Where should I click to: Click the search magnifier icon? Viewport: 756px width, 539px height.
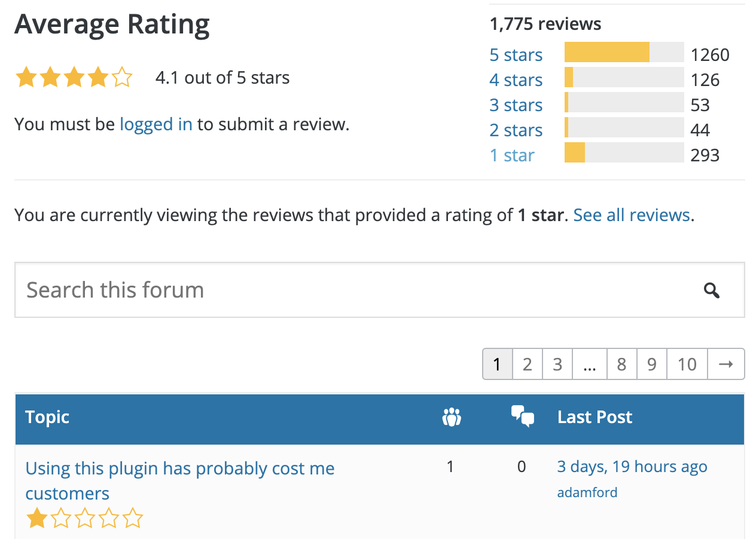pos(711,290)
